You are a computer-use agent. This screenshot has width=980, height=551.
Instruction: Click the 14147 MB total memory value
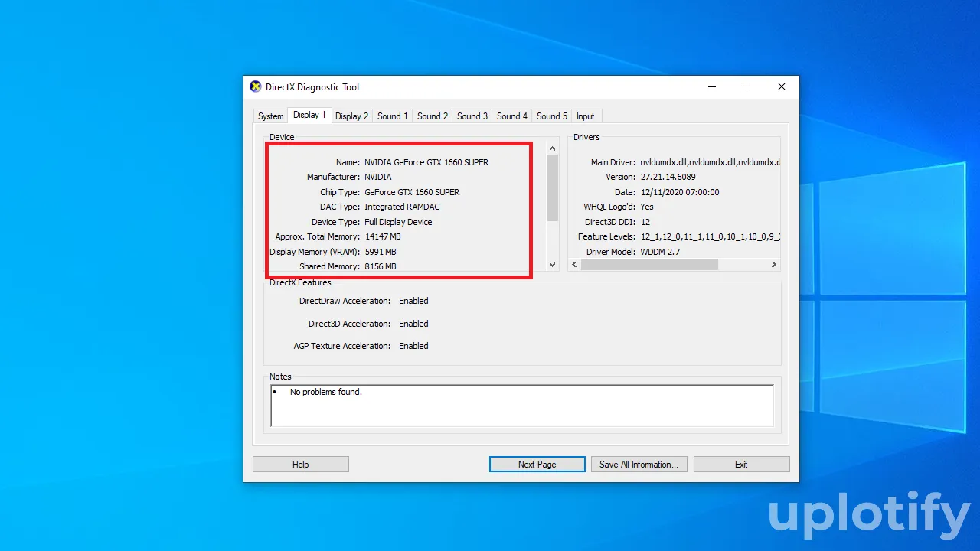[x=383, y=236]
